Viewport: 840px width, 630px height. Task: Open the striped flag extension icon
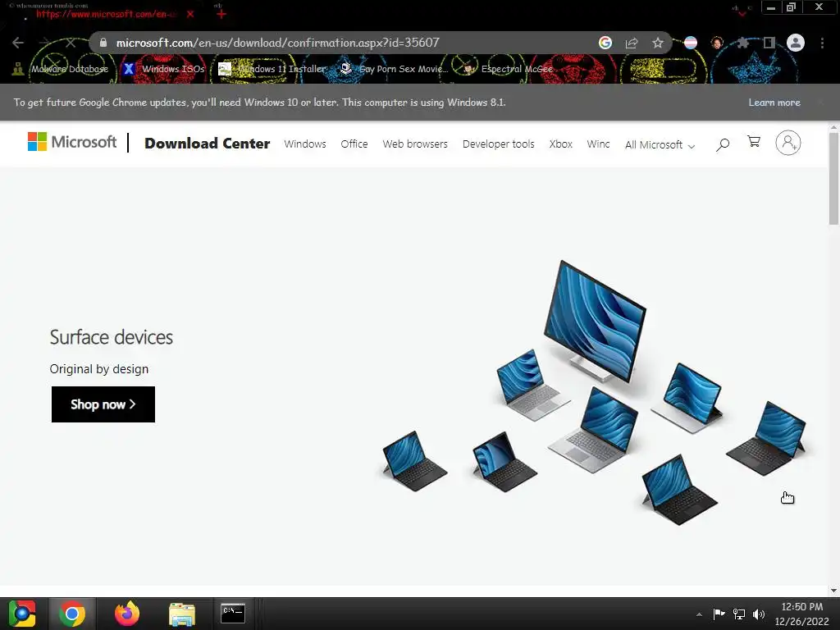[691, 43]
